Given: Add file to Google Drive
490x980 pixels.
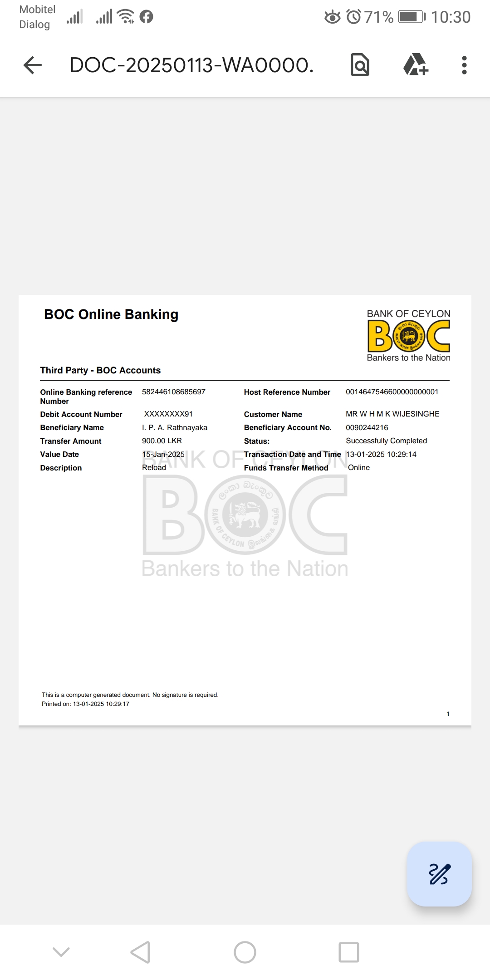Looking at the screenshot, I should (416, 65).
